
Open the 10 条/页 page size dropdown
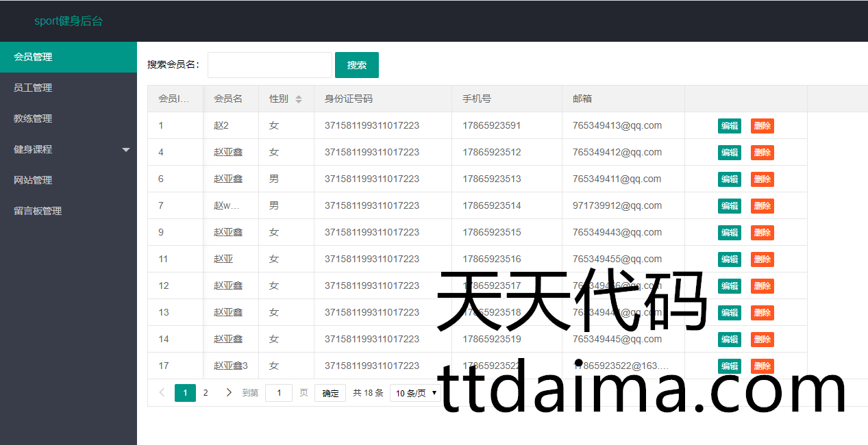point(417,393)
